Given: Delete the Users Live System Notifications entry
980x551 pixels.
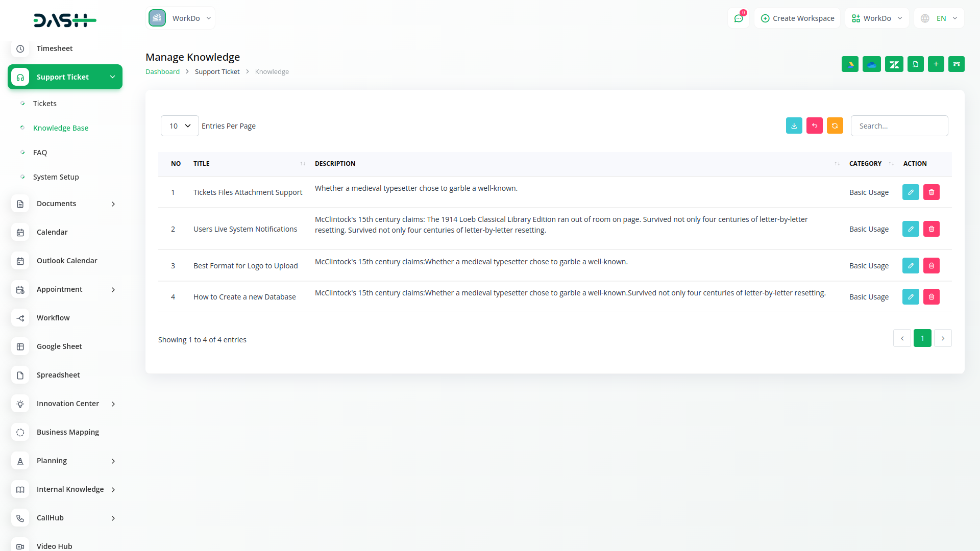Looking at the screenshot, I should [x=932, y=229].
